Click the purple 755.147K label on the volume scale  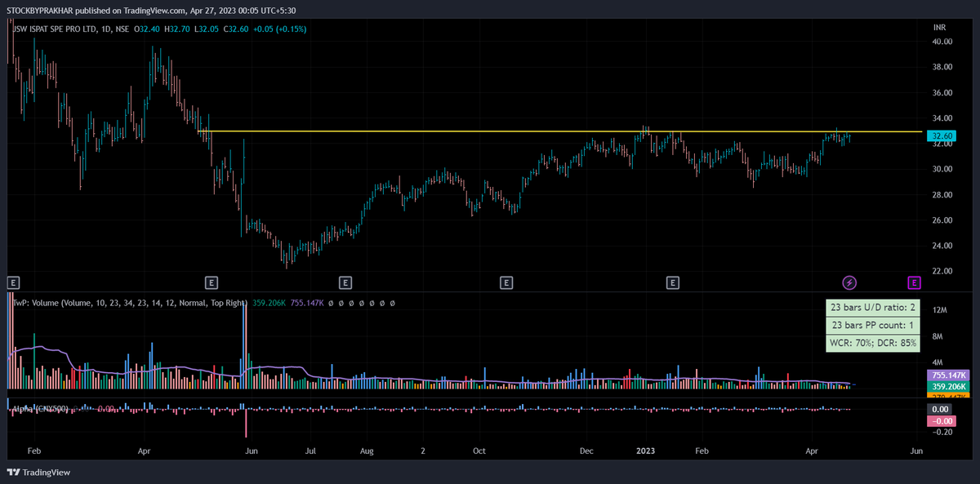[949, 375]
